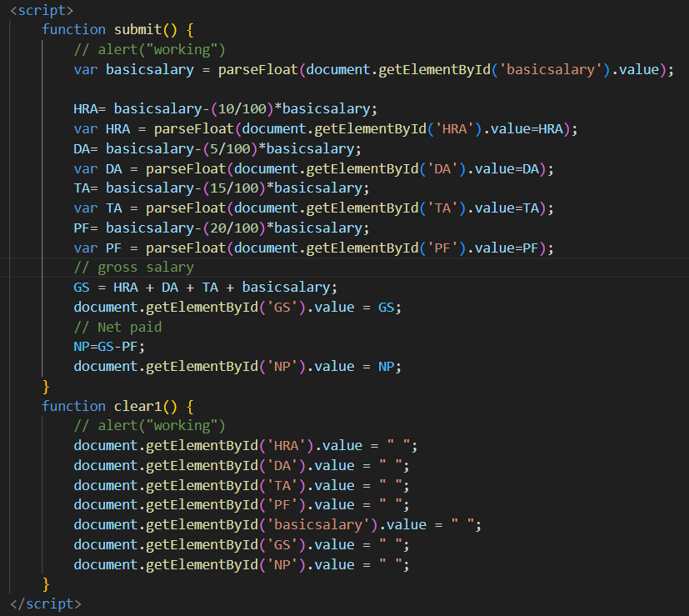
Task: Click the var basicsalary declaration keyword
Action: [x=85, y=70]
